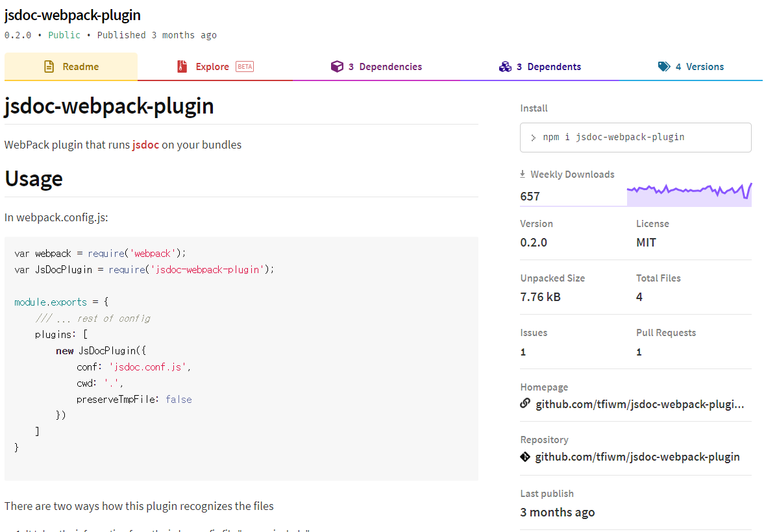Click the Dependencies cube icon
The height and width of the screenshot is (532, 777).
[x=337, y=66]
